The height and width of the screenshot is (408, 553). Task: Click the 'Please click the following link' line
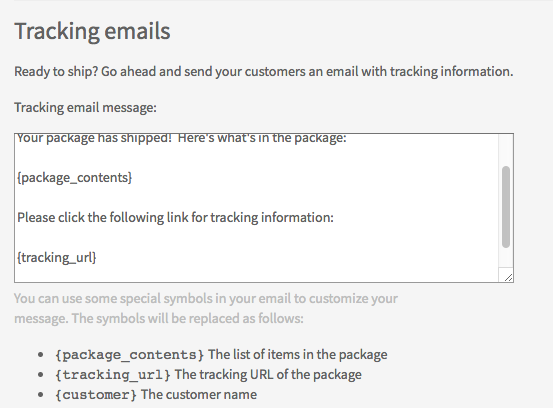click(x=175, y=218)
